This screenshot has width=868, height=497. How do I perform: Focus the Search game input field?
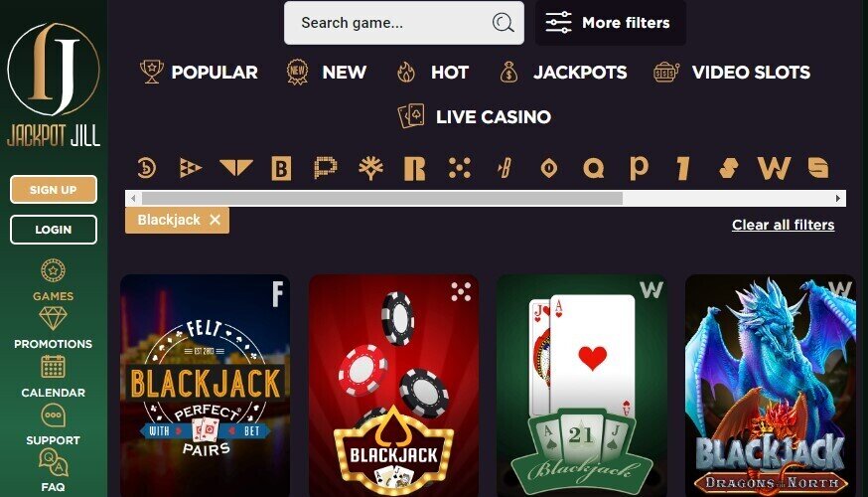(x=387, y=23)
